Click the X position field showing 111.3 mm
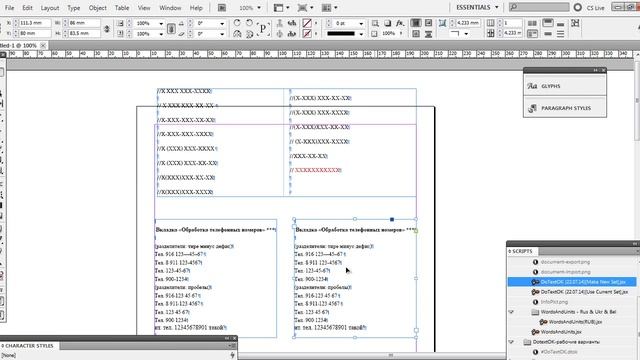The height and width of the screenshot is (360, 640). (35, 23)
